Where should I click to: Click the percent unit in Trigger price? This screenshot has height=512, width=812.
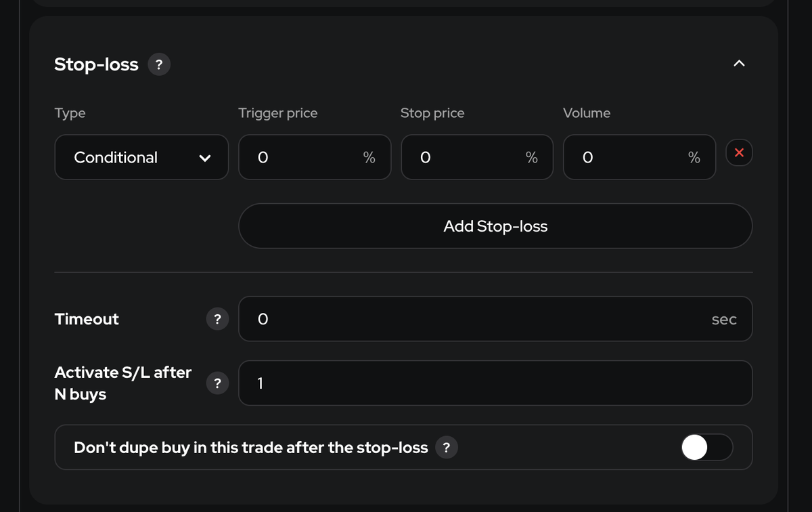point(369,158)
